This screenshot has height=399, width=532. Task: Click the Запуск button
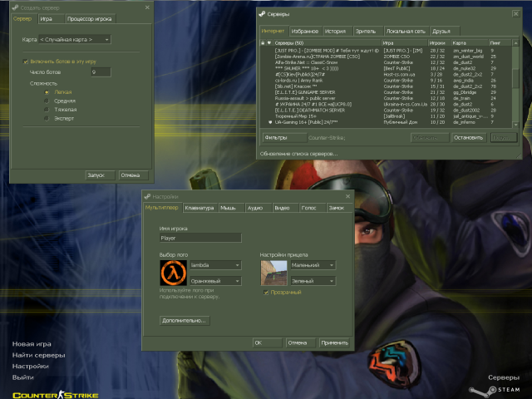(x=100, y=175)
